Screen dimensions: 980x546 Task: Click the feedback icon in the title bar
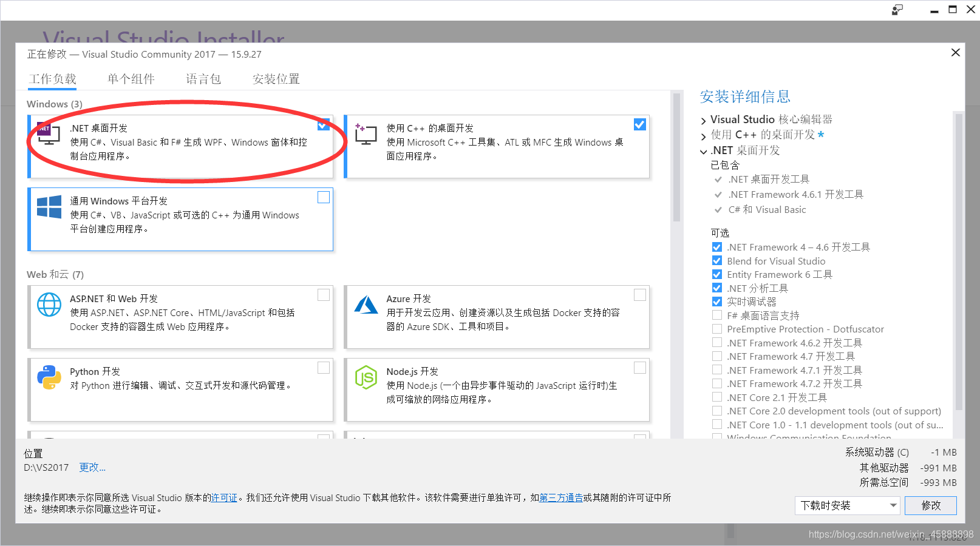[897, 10]
